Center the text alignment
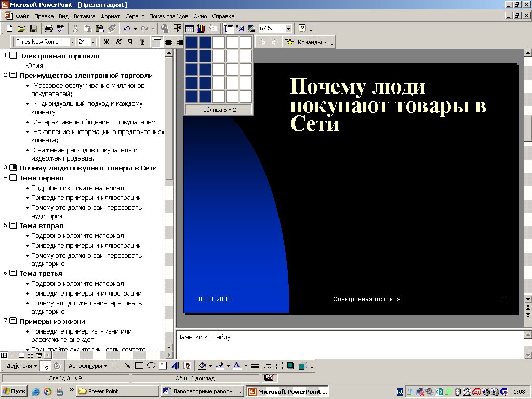Image resolution: width=532 pixels, height=399 pixels. (169, 42)
